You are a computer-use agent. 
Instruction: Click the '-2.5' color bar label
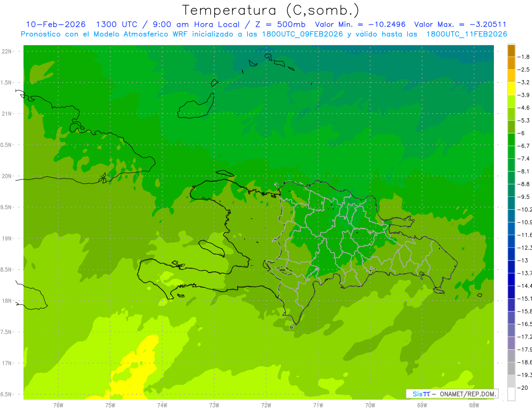(x=524, y=70)
